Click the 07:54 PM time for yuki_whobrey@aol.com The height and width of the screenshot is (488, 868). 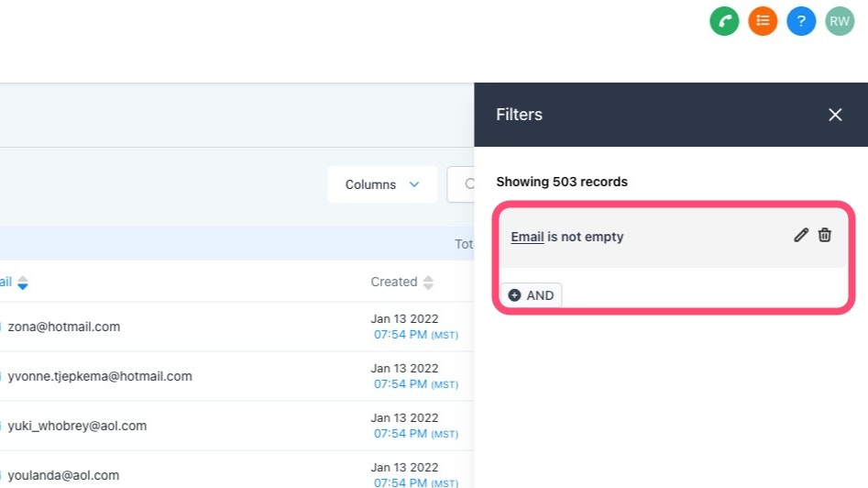pos(400,434)
